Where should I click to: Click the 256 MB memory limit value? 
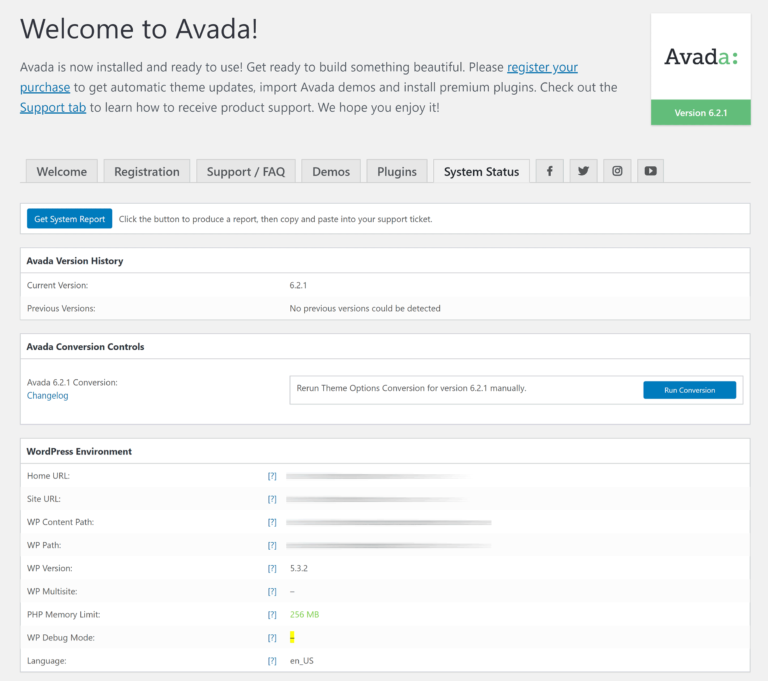305,614
